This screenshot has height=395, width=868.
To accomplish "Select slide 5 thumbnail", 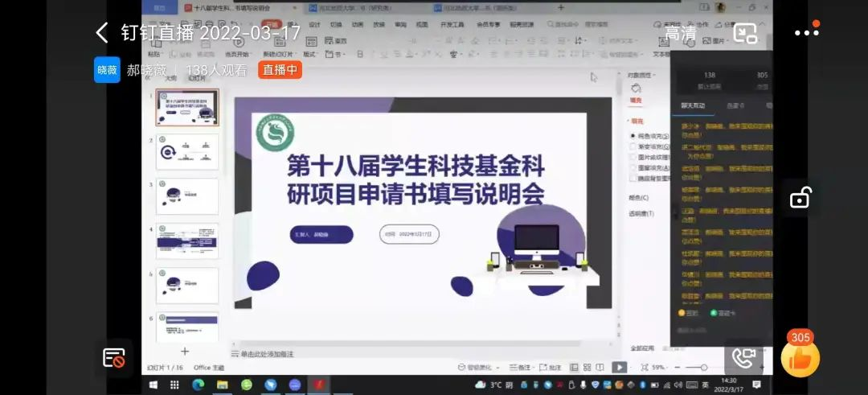I will tap(187, 286).
